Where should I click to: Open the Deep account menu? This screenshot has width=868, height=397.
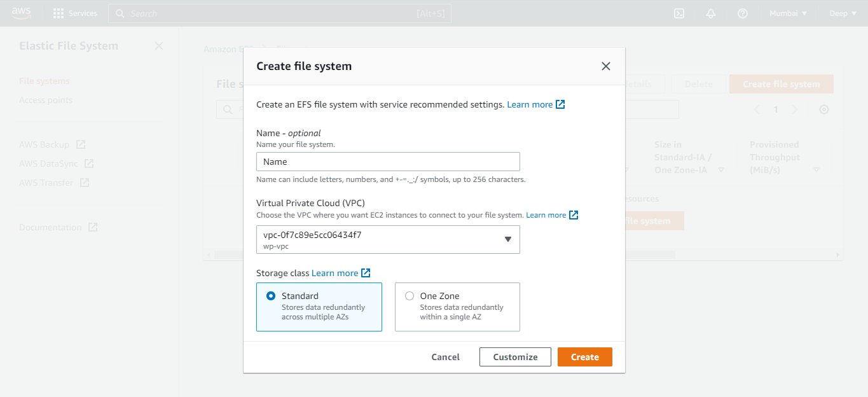843,13
